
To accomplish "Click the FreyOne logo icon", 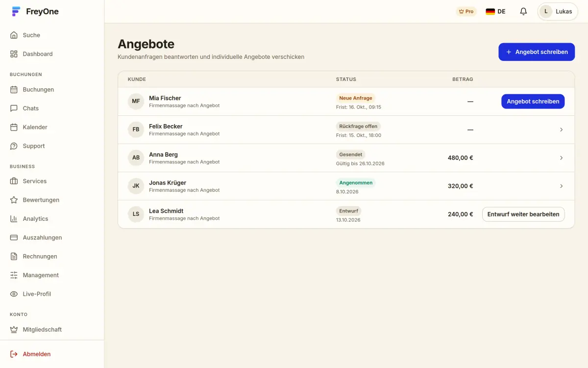I will click(x=16, y=12).
